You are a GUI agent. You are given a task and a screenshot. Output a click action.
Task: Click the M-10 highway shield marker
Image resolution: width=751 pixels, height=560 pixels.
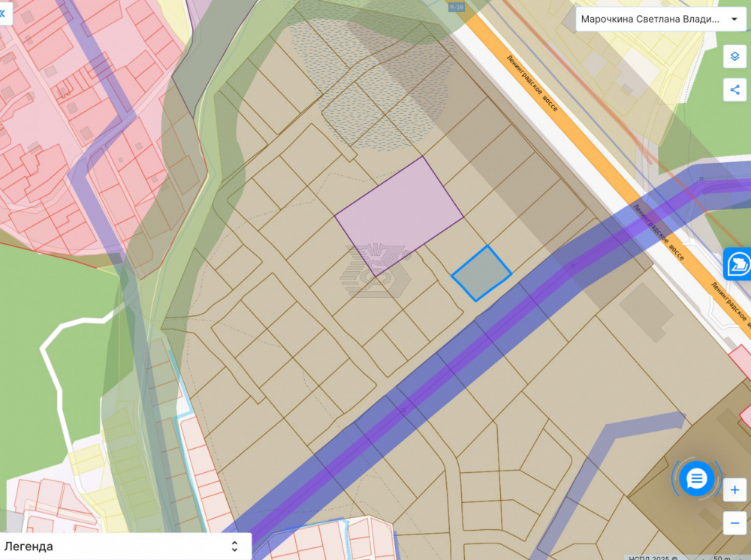[x=457, y=8]
